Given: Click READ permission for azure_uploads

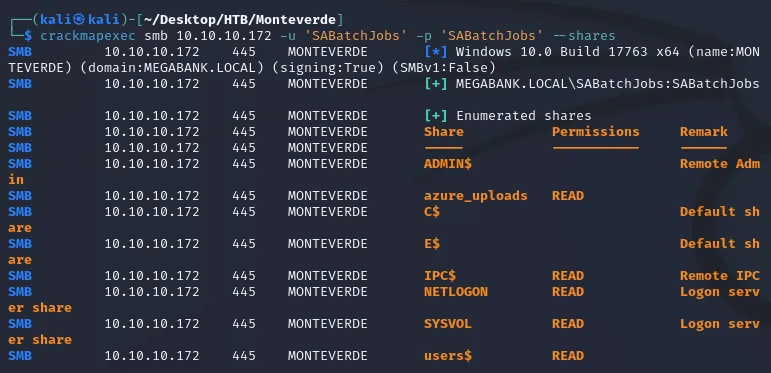Looking at the screenshot, I should [567, 196].
